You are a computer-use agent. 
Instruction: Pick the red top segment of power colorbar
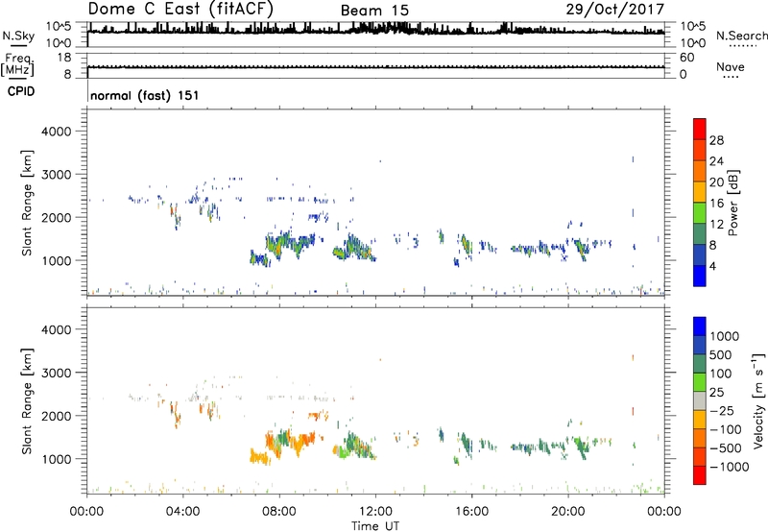coord(700,130)
